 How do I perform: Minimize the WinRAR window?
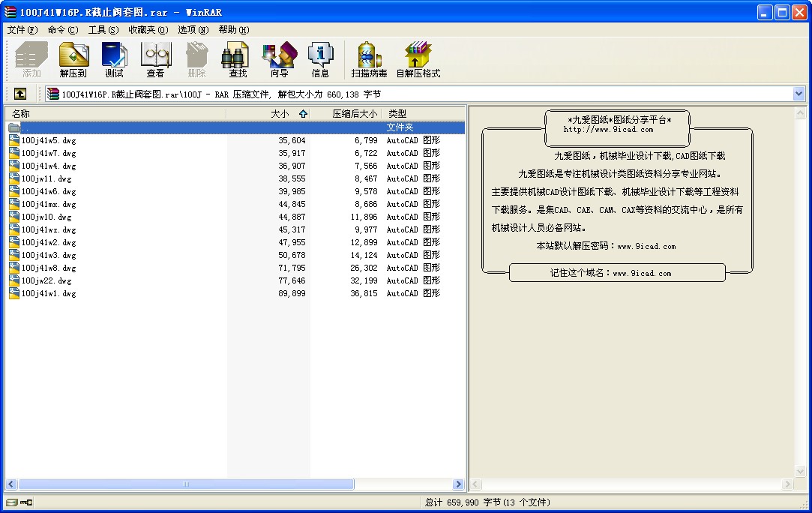pos(765,12)
